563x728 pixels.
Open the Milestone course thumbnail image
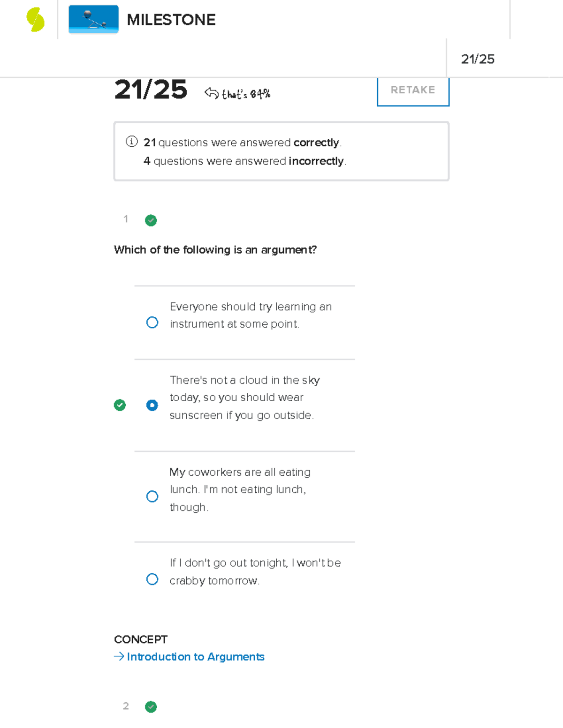click(x=93, y=19)
